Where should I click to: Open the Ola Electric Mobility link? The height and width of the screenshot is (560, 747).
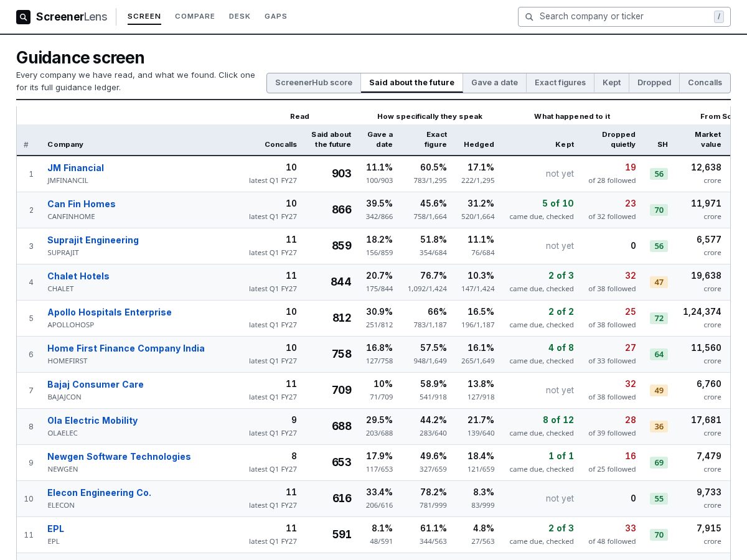pos(92,421)
